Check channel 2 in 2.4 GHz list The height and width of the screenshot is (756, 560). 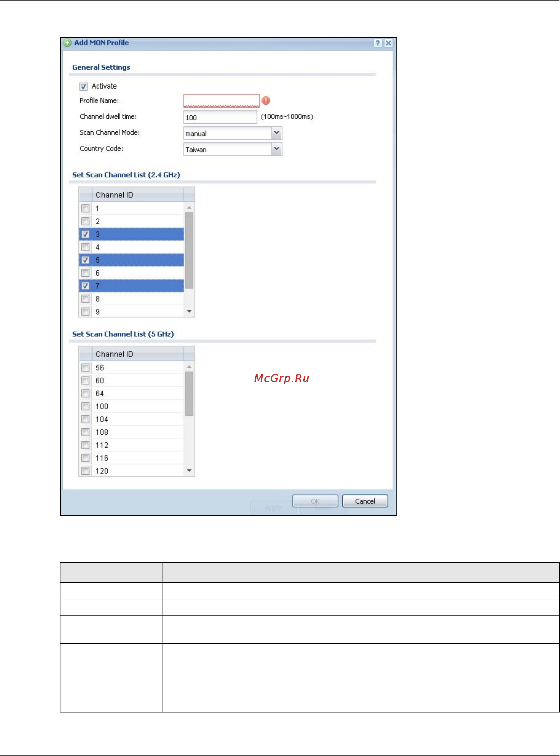coord(85,222)
